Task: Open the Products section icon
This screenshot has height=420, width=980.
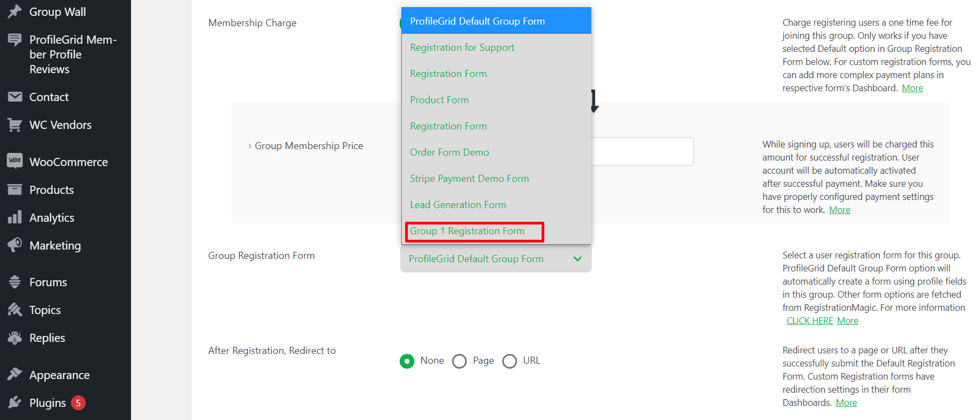Action: point(15,190)
